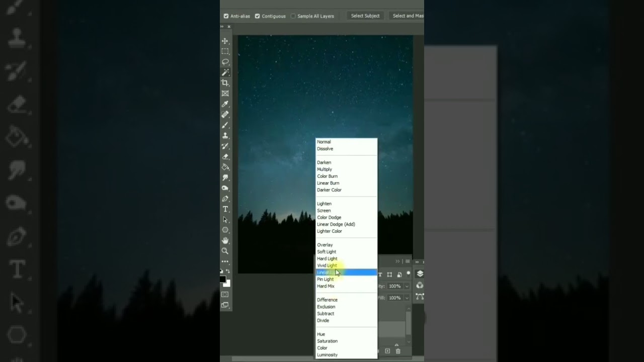
Task: Swap foreground and background colors icon
Action: (x=228, y=271)
